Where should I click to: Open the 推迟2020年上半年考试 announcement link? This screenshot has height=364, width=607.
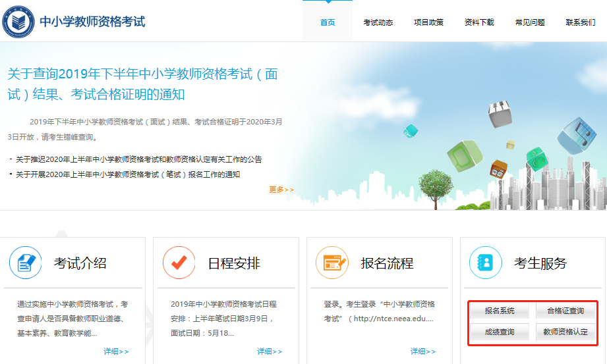click(138, 159)
